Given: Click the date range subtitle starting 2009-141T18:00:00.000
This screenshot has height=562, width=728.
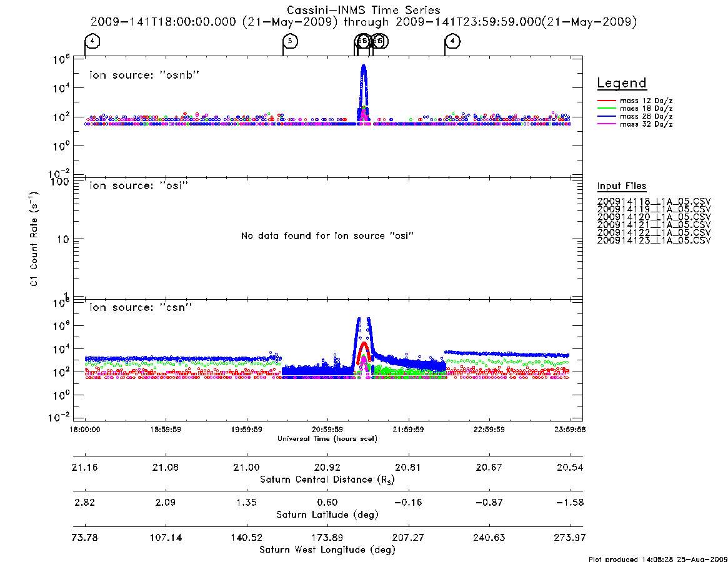Looking at the screenshot, I should [364, 22].
